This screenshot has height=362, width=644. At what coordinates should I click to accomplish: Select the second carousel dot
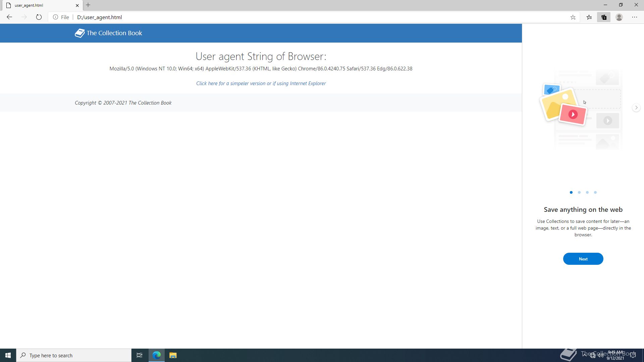[x=579, y=192]
